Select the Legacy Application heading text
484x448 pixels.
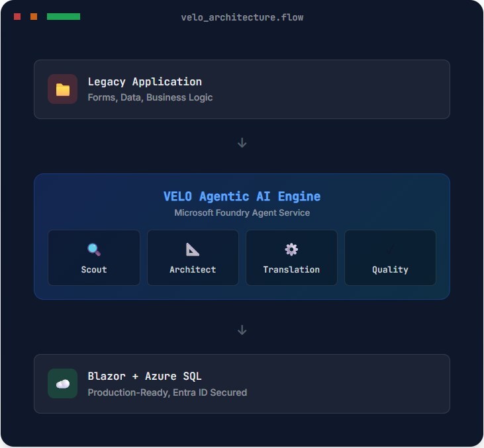(x=144, y=82)
